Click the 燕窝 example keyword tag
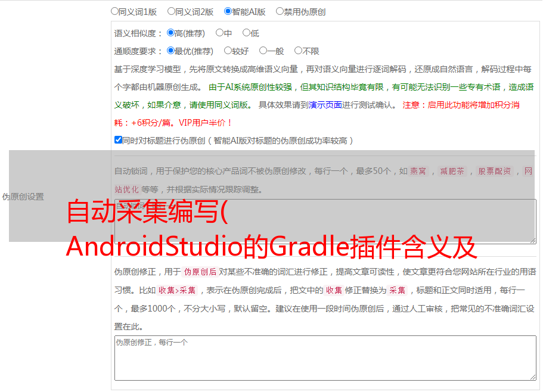 coord(418,171)
